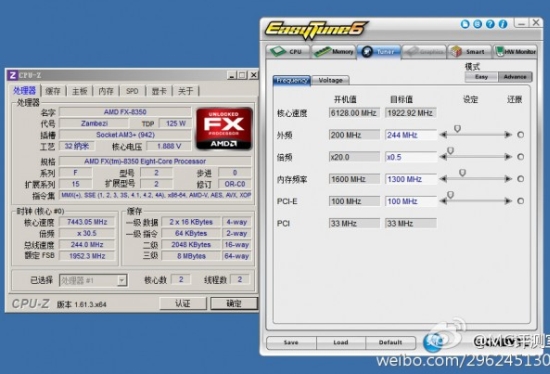Image resolution: width=550 pixels, height=374 pixels.
Task: Click the 1.888 V core voltage value
Action: pos(169,146)
